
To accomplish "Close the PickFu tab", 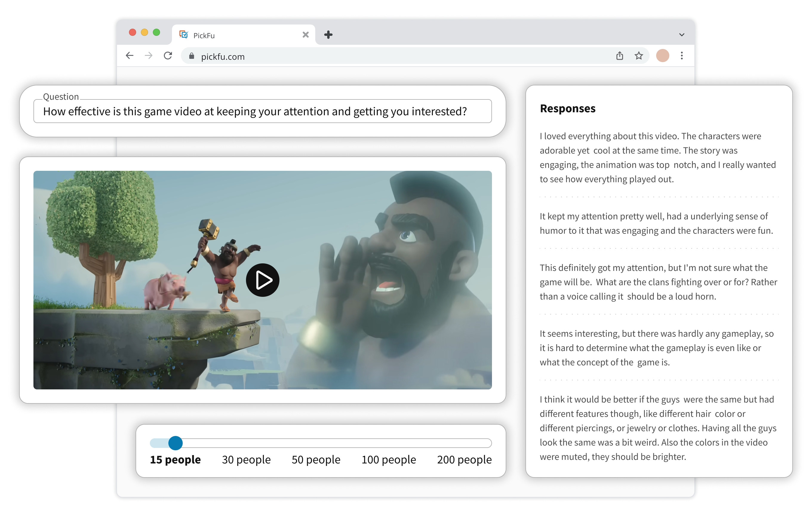I will (305, 35).
